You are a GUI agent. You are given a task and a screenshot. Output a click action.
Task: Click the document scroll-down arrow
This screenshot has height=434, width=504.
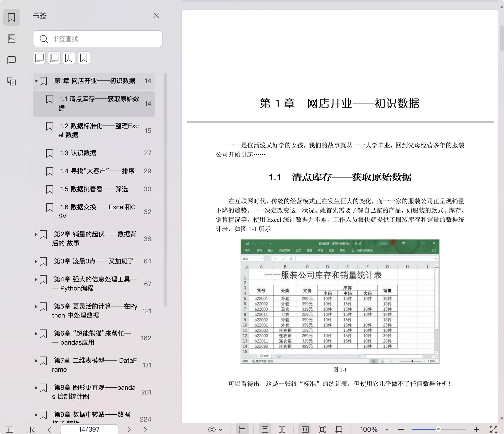(x=502, y=419)
